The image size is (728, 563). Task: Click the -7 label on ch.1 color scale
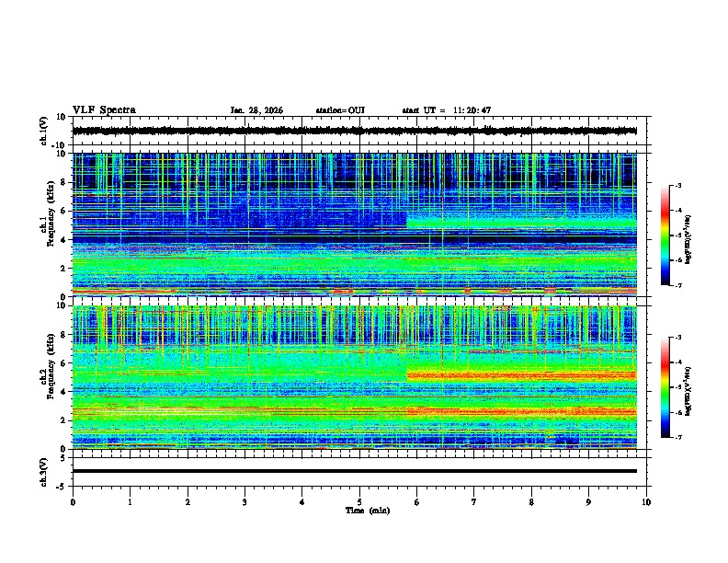tap(678, 285)
